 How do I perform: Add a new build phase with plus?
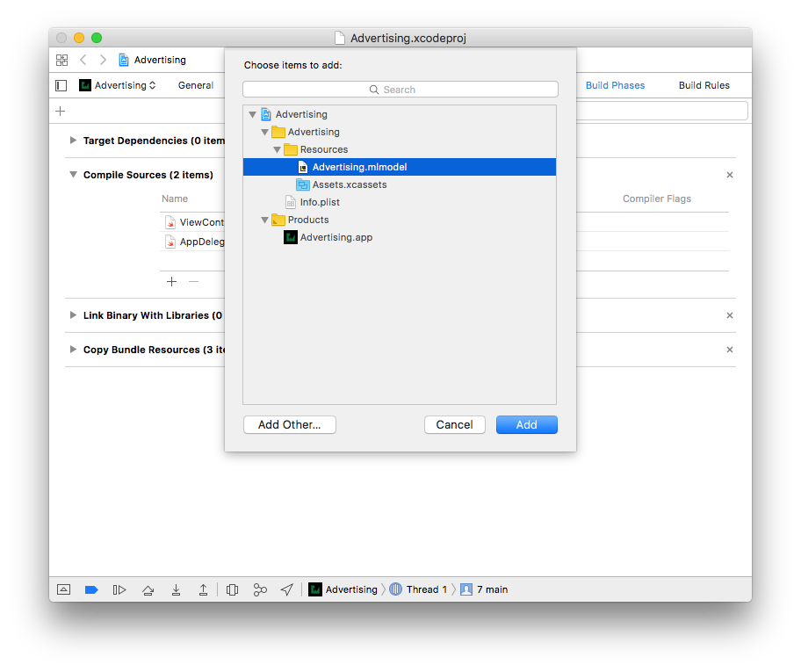61,112
